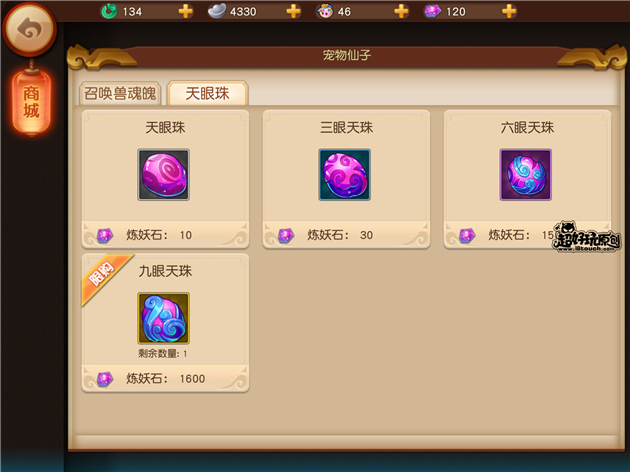630x472 pixels.
Task: Open the 商城 red lantern shop
Action: (31, 102)
